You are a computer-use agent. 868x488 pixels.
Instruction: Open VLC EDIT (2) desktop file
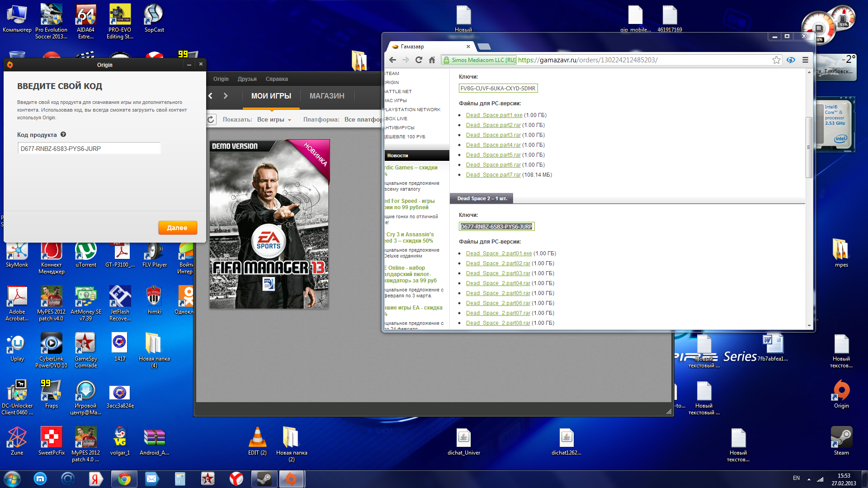point(257,441)
